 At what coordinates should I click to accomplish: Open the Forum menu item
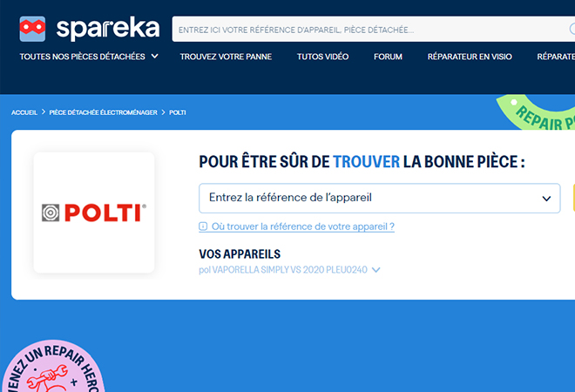388,57
